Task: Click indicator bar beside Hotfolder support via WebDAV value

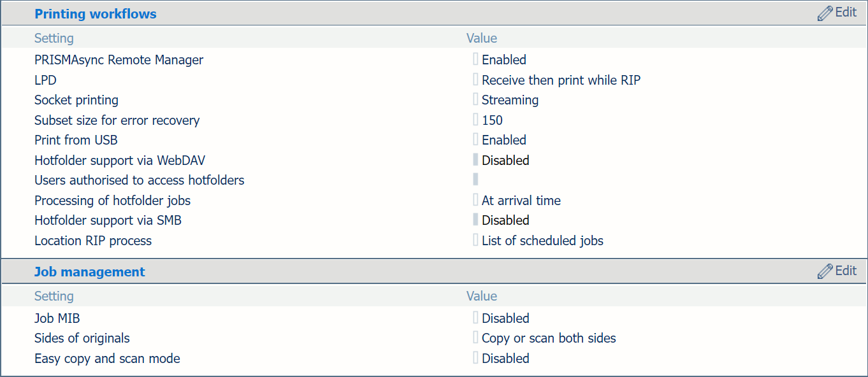Action: [475, 160]
